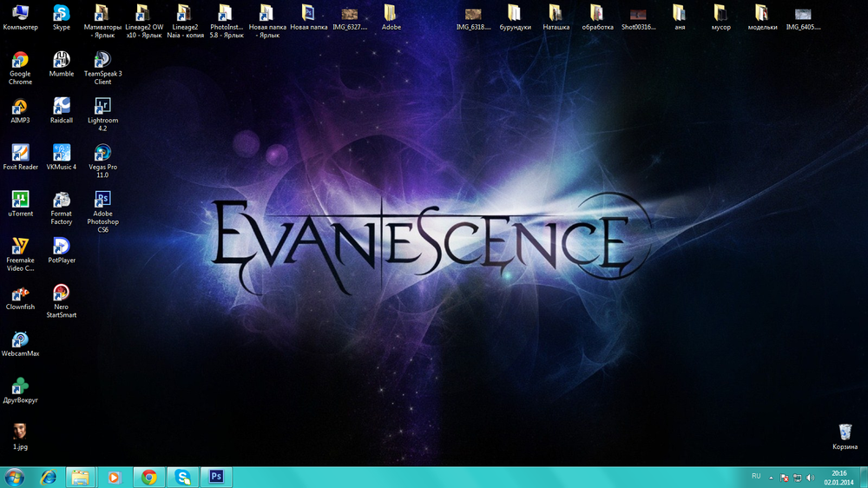Show hidden system tray icons
Screen dimensions: 868x488
(x=771, y=477)
